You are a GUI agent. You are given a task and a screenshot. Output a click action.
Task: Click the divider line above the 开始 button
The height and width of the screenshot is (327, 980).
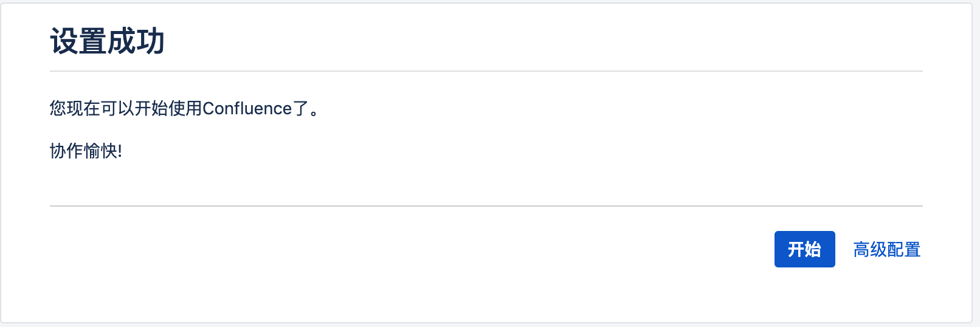pos(486,206)
